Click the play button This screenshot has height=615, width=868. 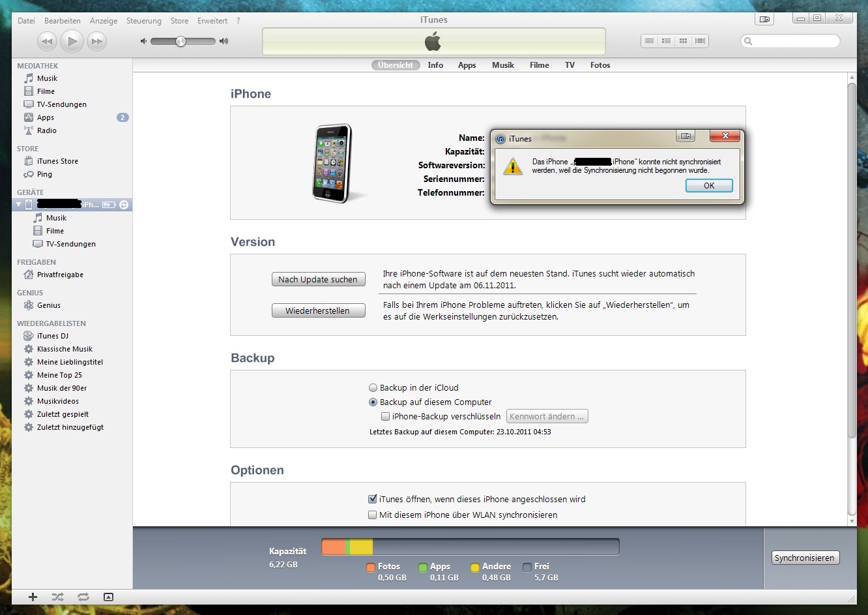(x=72, y=42)
